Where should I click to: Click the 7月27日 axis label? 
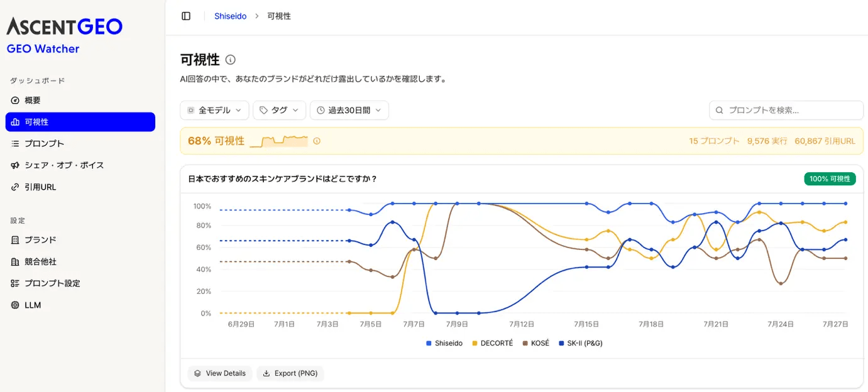(x=836, y=325)
